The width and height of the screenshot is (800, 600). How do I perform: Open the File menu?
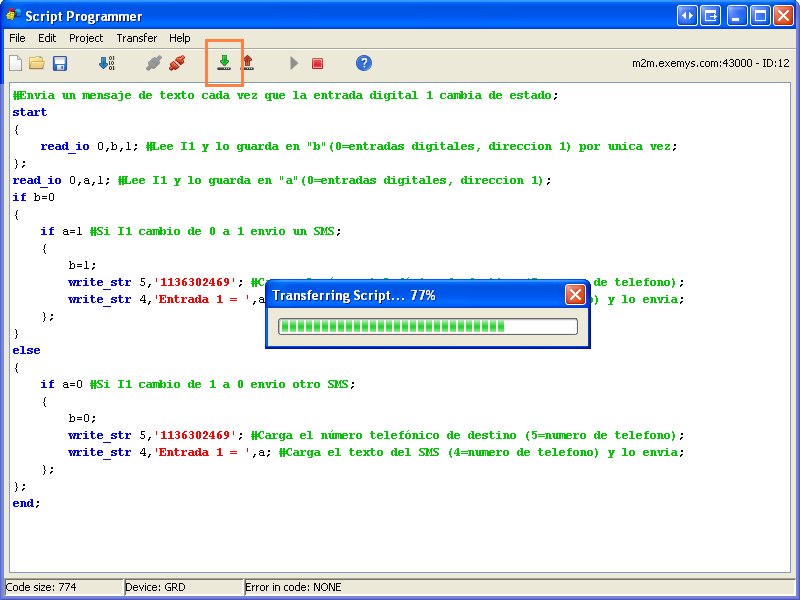[17, 38]
